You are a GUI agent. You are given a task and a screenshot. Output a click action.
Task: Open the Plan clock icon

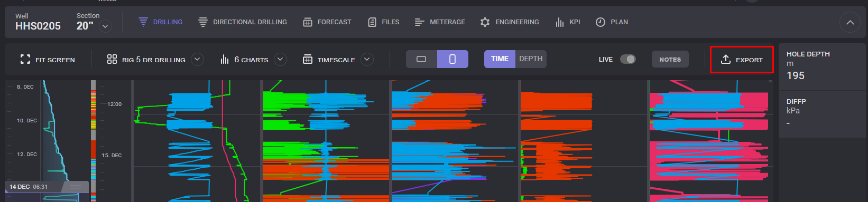[601, 22]
